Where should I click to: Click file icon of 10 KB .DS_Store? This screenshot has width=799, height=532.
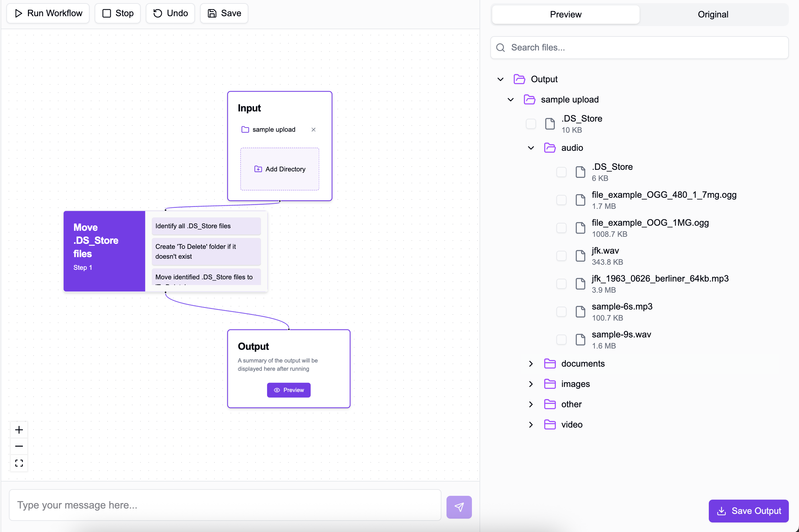click(x=550, y=124)
